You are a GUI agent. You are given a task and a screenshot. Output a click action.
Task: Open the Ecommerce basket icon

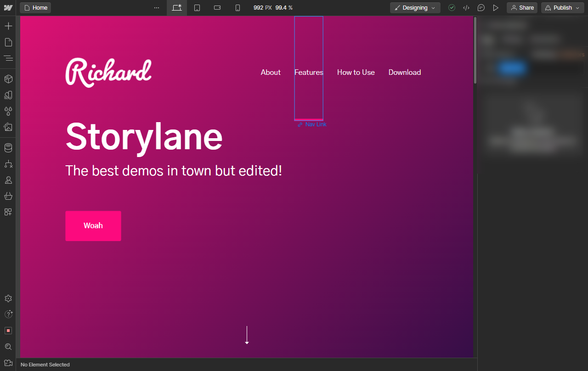pyautogui.click(x=8, y=196)
